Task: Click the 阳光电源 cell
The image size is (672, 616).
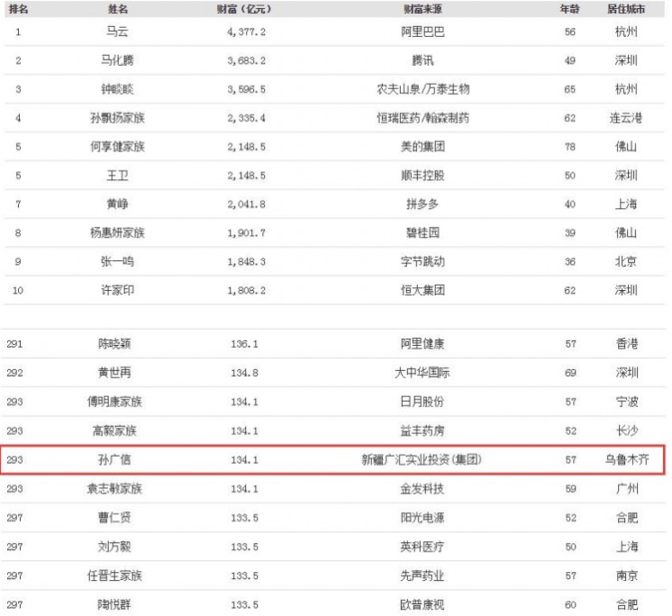Action: pyautogui.click(x=422, y=518)
